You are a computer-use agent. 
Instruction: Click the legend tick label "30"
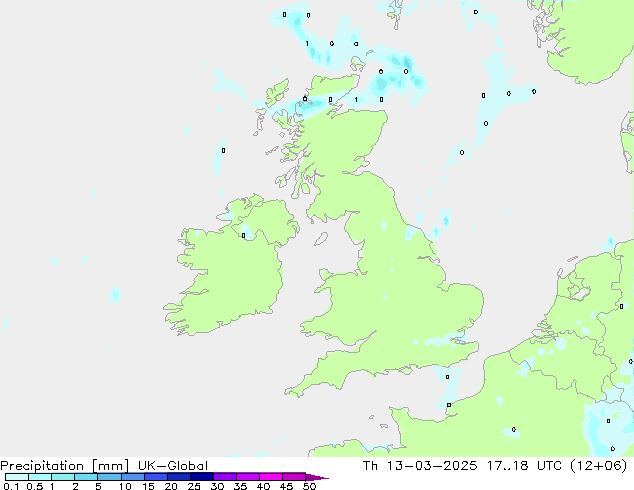[x=218, y=486]
